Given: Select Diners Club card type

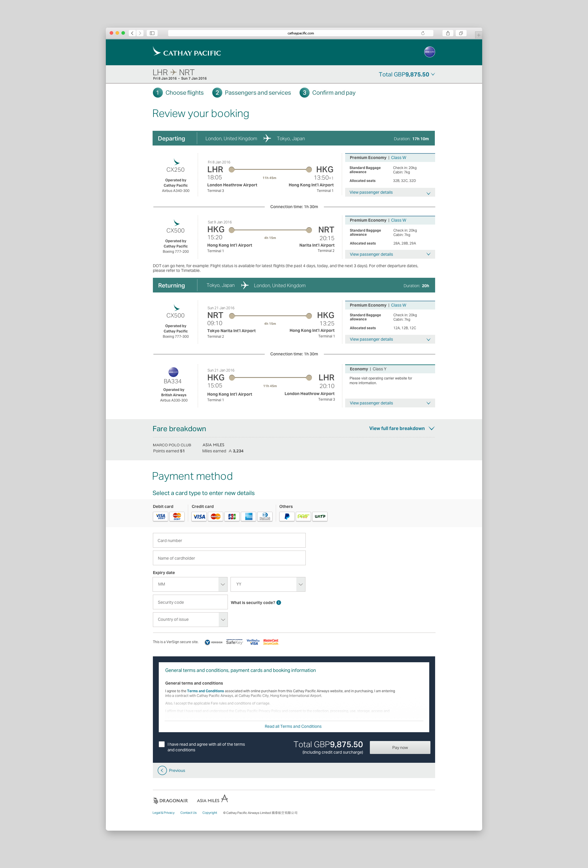Looking at the screenshot, I should coord(265,516).
